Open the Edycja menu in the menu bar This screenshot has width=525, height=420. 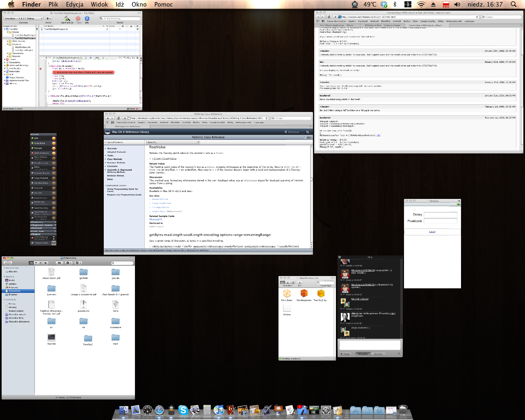[x=74, y=5]
